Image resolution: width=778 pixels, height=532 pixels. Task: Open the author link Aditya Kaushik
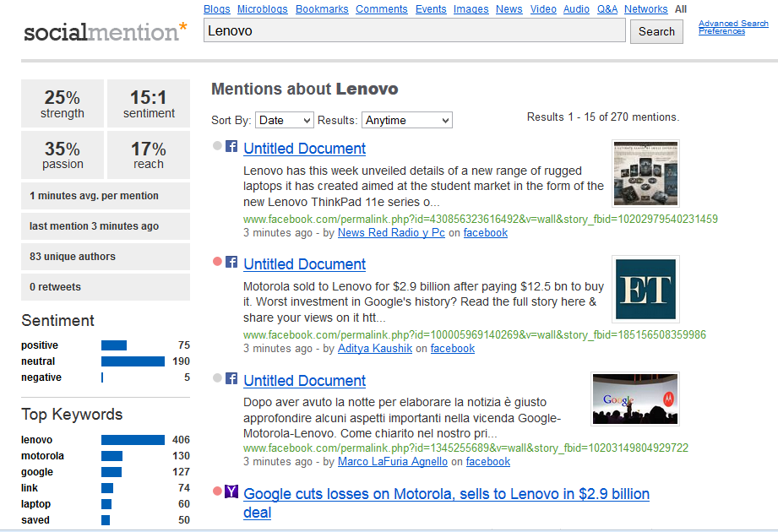click(x=374, y=348)
